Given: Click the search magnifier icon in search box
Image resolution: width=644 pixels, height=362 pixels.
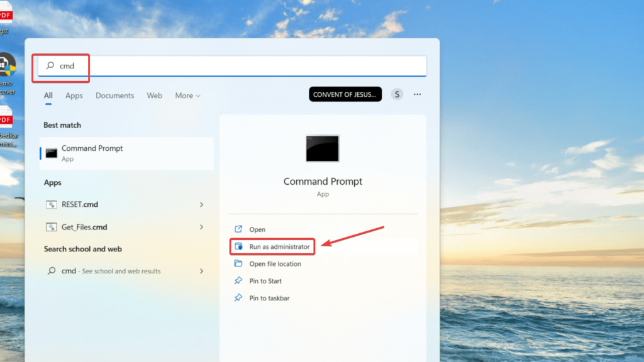Looking at the screenshot, I should (50, 65).
